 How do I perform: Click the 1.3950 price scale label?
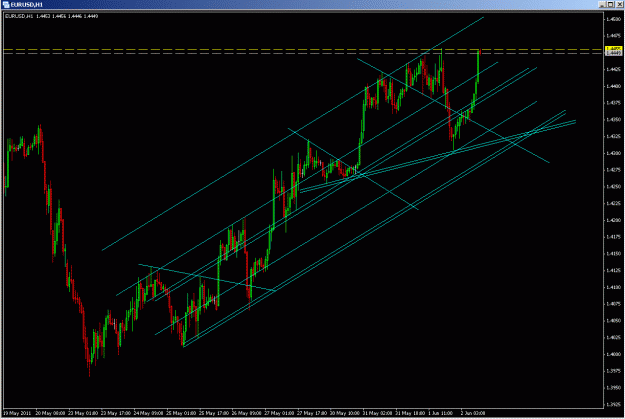click(613, 387)
